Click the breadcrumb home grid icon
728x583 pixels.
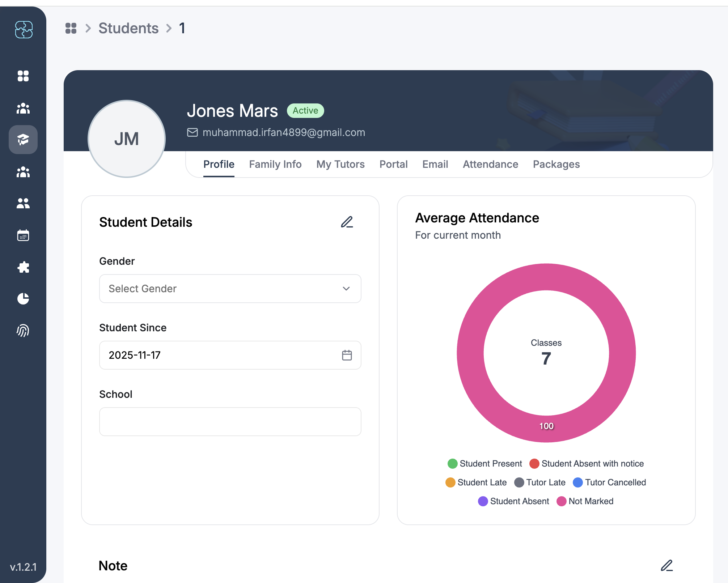click(71, 28)
